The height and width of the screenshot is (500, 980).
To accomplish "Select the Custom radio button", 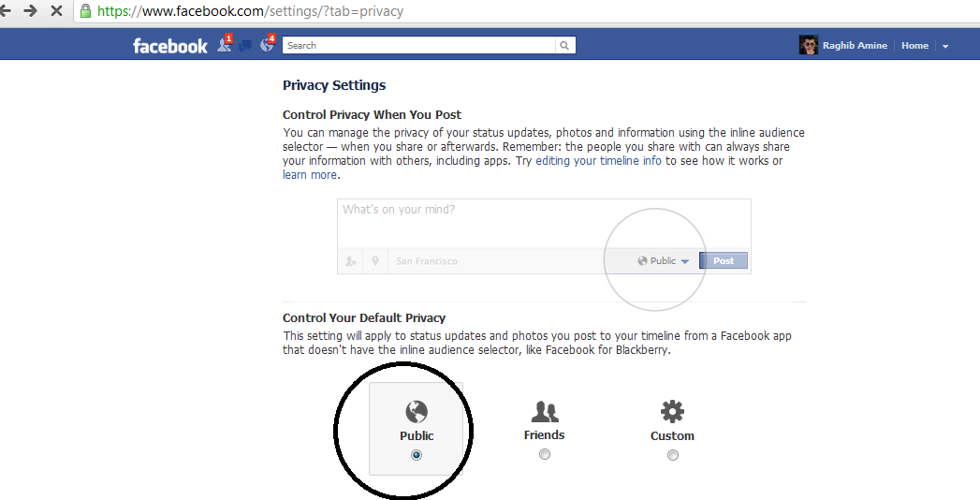I will coord(672,456).
